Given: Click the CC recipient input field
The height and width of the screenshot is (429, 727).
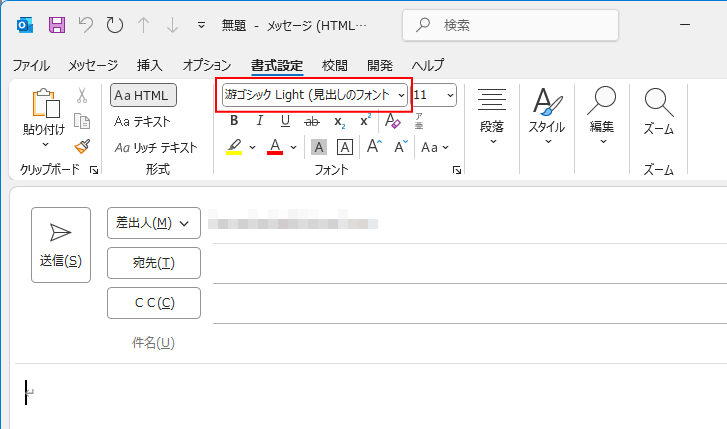Looking at the screenshot, I should tap(469, 303).
